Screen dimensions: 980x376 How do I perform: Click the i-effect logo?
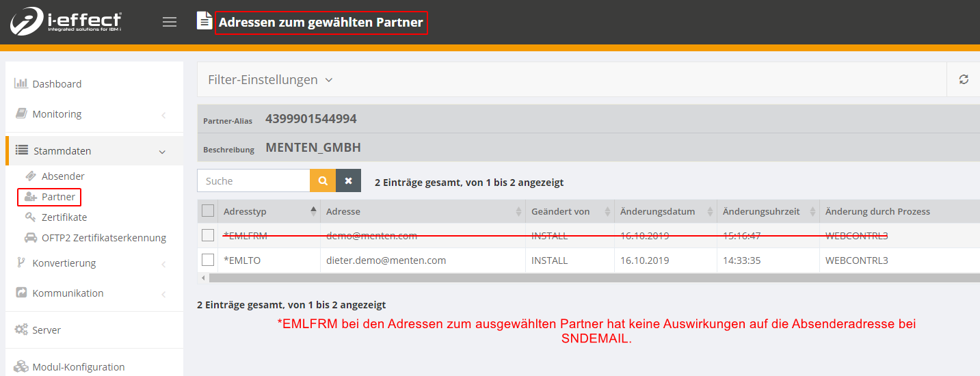pyautogui.click(x=66, y=23)
